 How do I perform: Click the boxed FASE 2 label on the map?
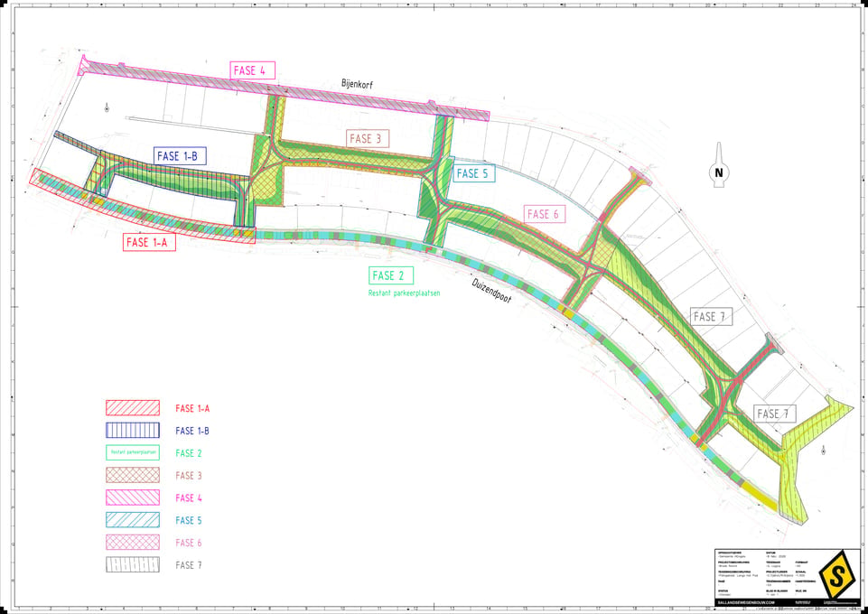pos(391,275)
